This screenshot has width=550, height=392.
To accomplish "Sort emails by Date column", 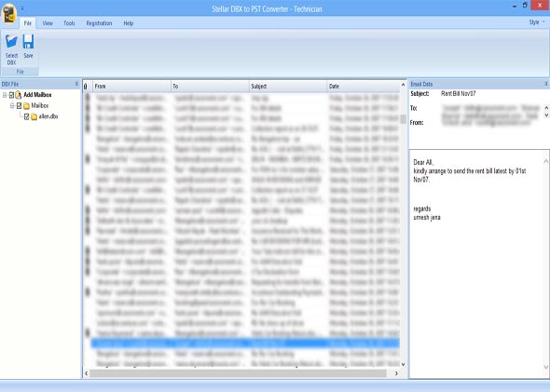I will pyautogui.click(x=363, y=87).
